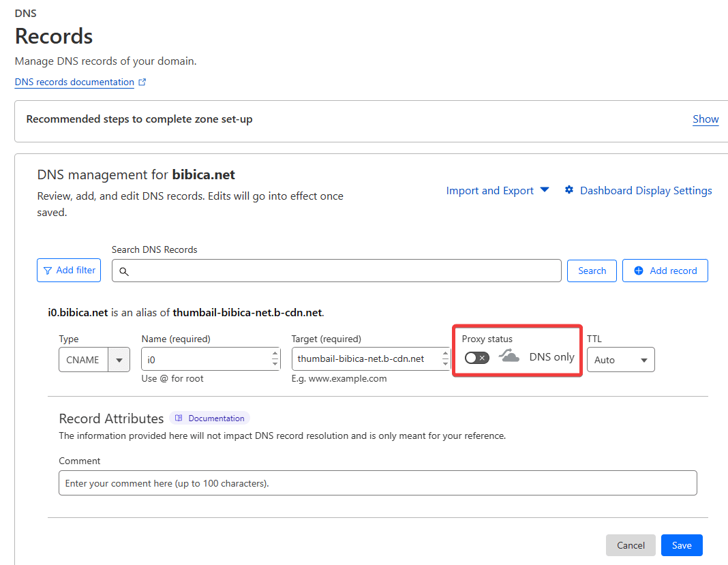
Task: Click the magnifier icon in search box
Action: coord(124,271)
